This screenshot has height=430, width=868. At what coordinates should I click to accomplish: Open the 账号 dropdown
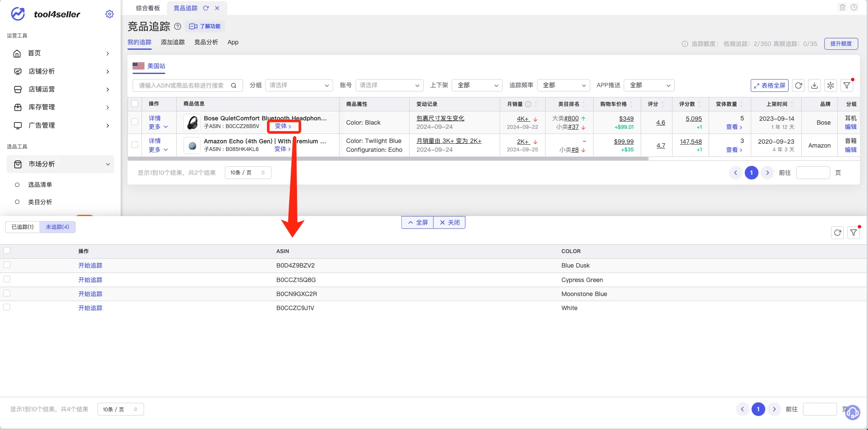pos(389,85)
